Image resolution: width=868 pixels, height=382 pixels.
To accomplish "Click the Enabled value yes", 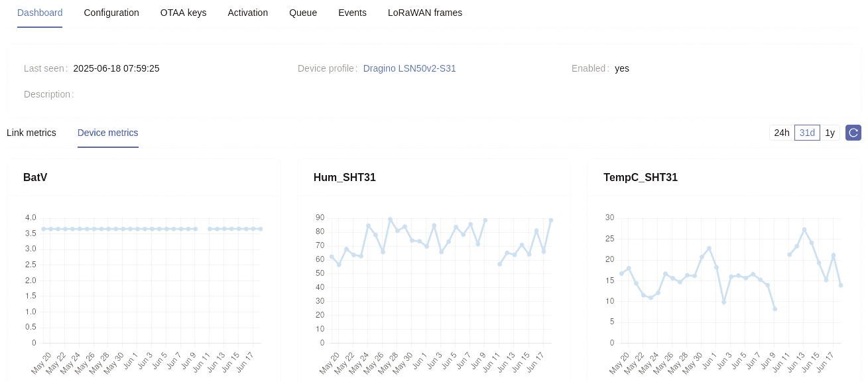I will [x=622, y=68].
